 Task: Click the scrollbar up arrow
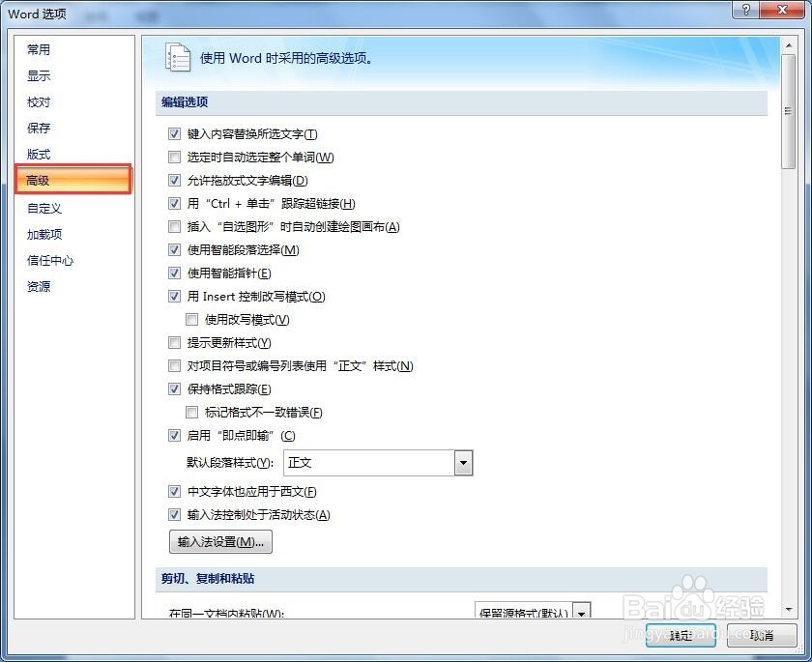click(x=789, y=45)
